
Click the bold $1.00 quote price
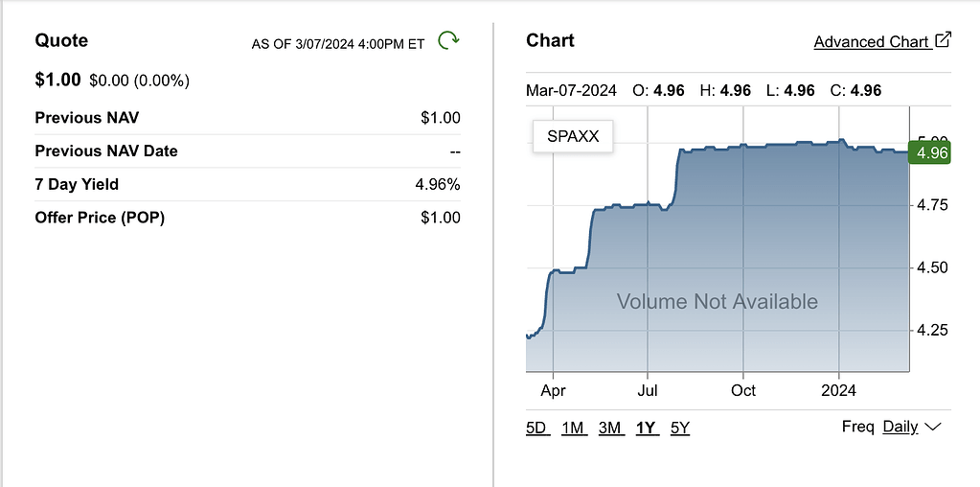point(57,80)
